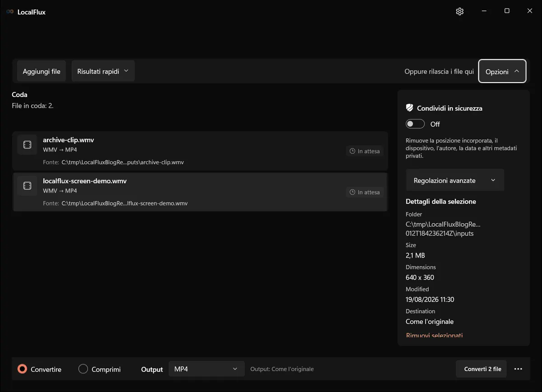Click the clock icon in localflux-screen-demo.wmv status
Screen dimensions: 542x392
click(x=353, y=192)
